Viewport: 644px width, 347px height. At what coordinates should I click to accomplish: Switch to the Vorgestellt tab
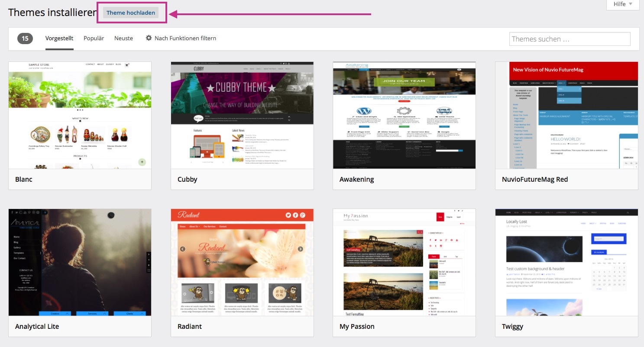pos(59,38)
